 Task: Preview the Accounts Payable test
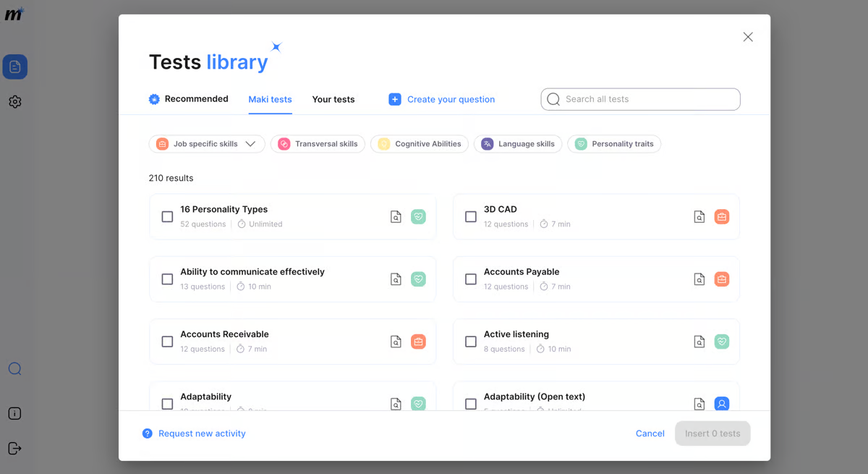[x=699, y=279]
